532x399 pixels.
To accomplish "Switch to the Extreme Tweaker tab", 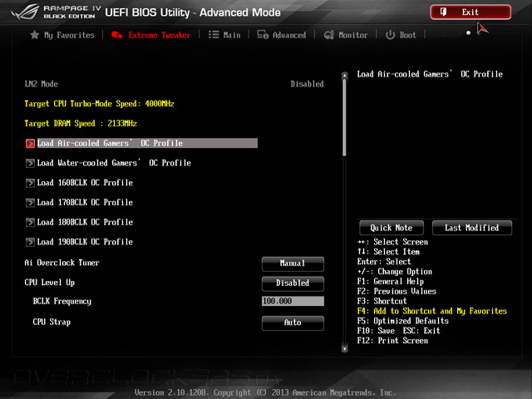I will tap(151, 35).
